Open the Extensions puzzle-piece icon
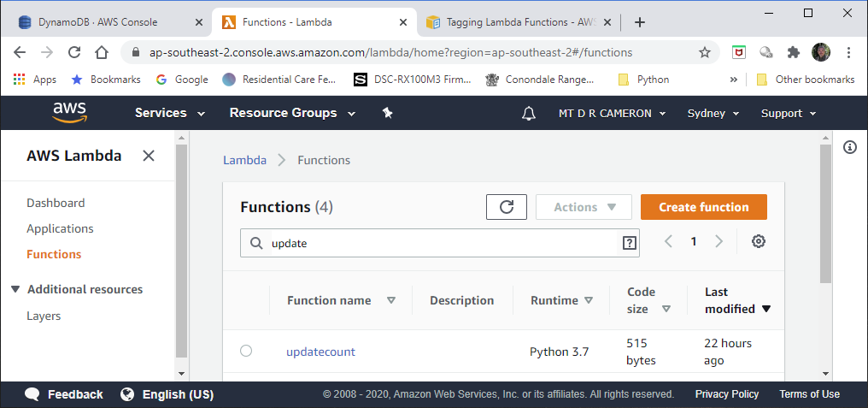The image size is (868, 408). coord(794,53)
